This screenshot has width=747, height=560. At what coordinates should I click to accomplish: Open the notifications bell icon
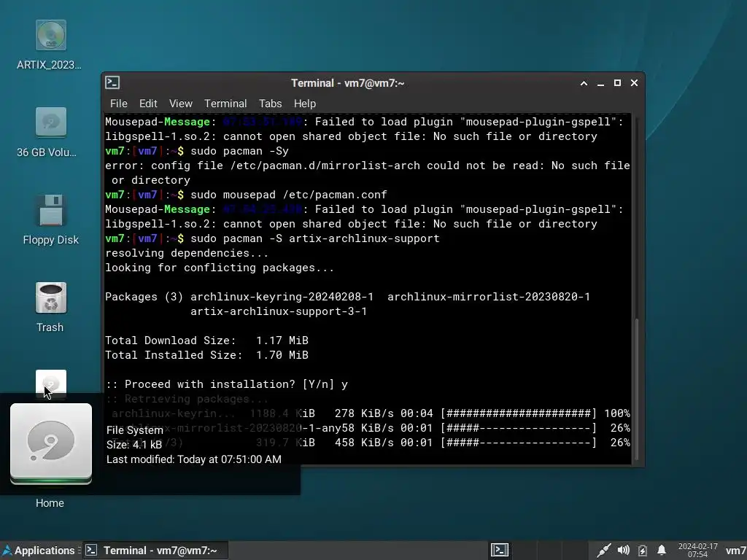click(662, 551)
